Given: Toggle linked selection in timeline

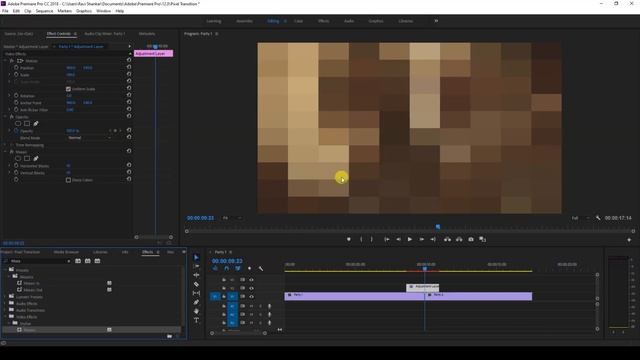Looking at the screenshot, I should (238, 268).
